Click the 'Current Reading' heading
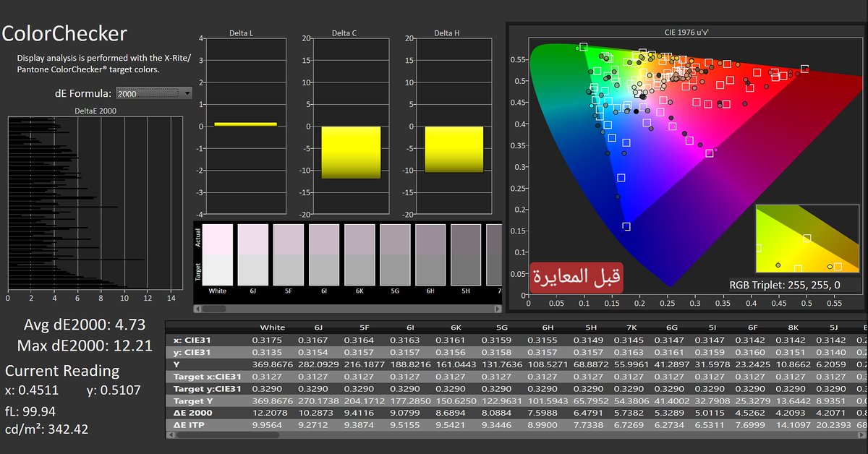This screenshot has width=868, height=454. tap(62, 371)
